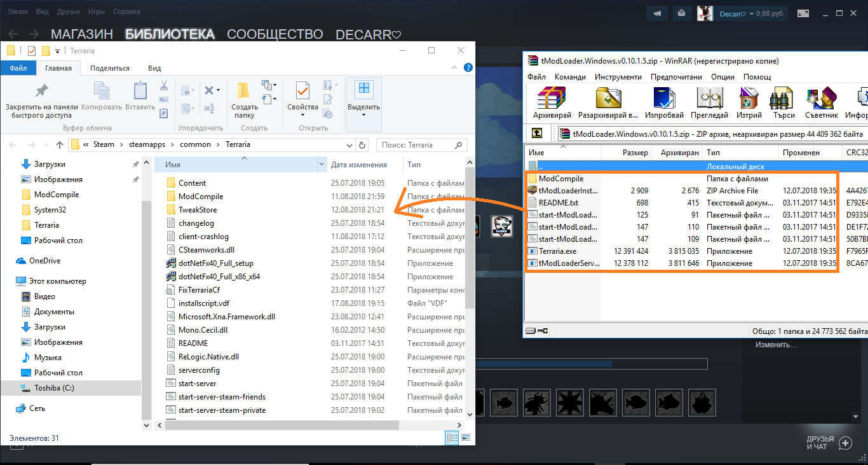Expand the Select (Выделить) ribbon dropdown

(364, 115)
